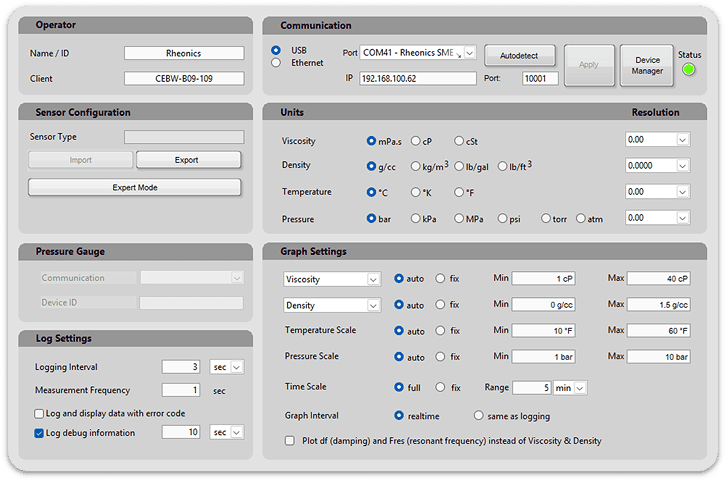This screenshot has width=726, height=482.
Task: Select psi as pressure unit
Action: pos(503,217)
